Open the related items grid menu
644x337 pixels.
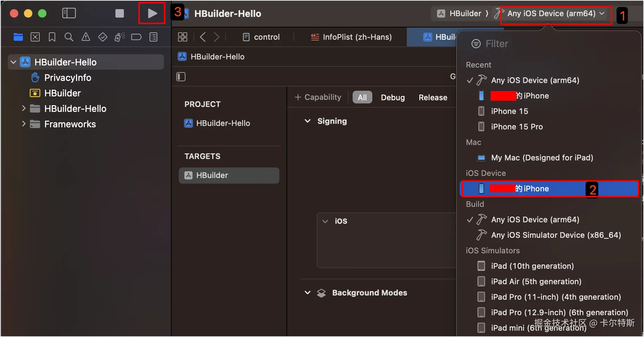pos(183,37)
